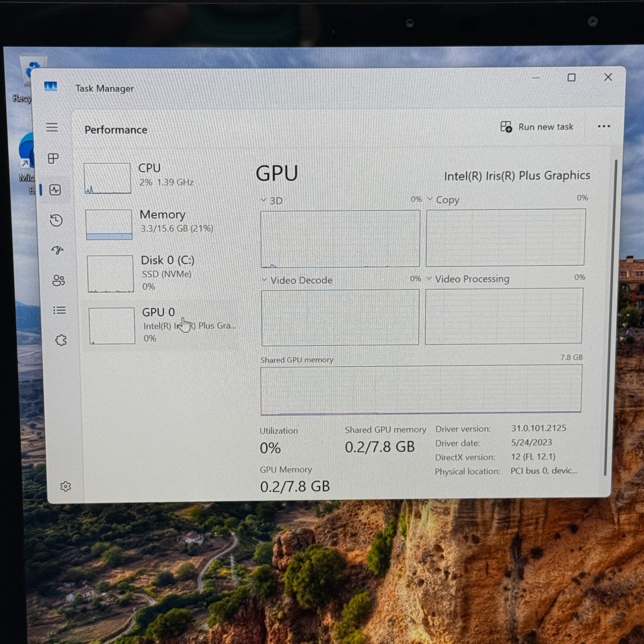Open Task Manager settings gear
Image resolution: width=644 pixels, height=644 pixels.
[65, 486]
